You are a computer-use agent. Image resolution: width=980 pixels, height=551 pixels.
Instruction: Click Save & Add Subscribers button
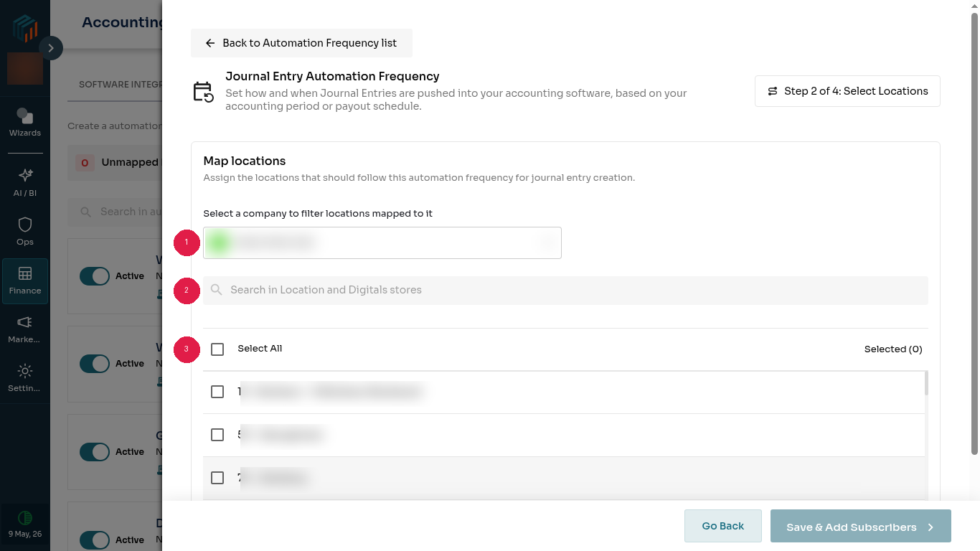tap(861, 527)
